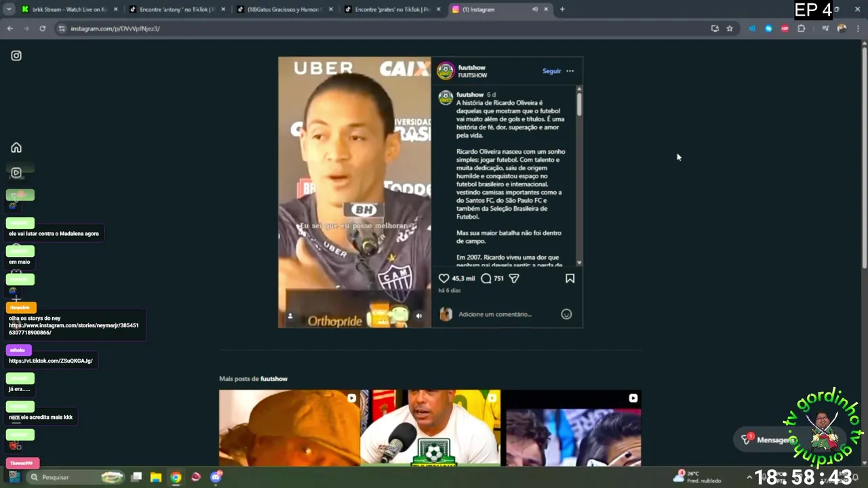Open the Ronaldo related post thumbnail
Screen dimensions: 868x488
[x=431, y=428]
